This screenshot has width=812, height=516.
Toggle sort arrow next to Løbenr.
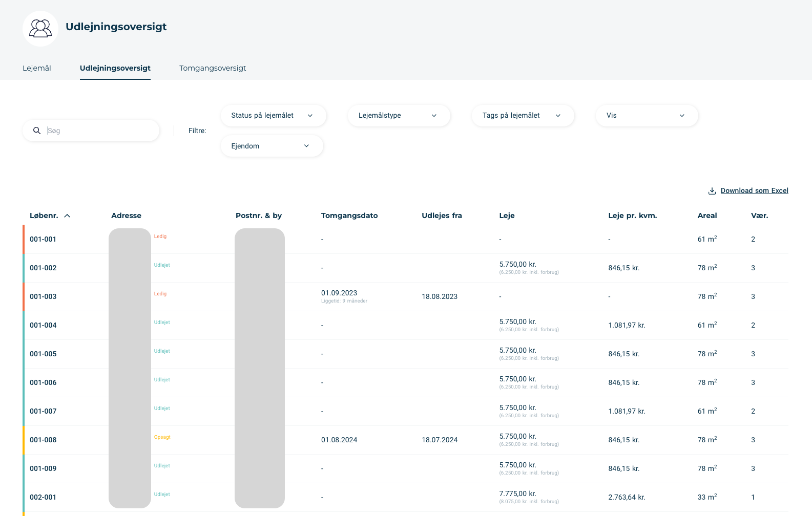67,216
